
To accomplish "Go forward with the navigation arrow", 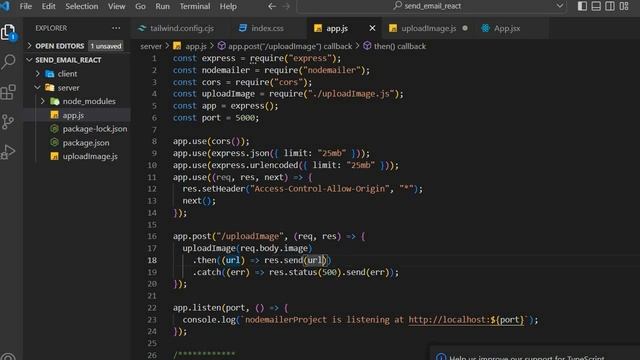I will pyautogui.click(x=286, y=6).
